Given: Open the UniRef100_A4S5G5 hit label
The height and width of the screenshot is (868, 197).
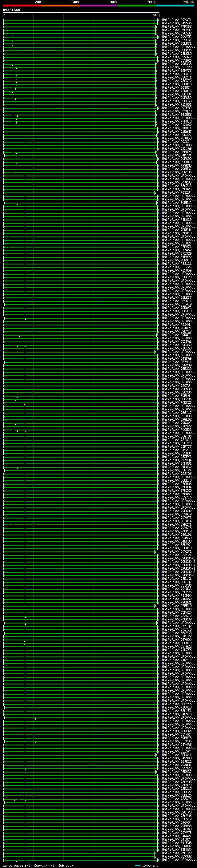Looking at the screenshot, I should tap(177, 23).
